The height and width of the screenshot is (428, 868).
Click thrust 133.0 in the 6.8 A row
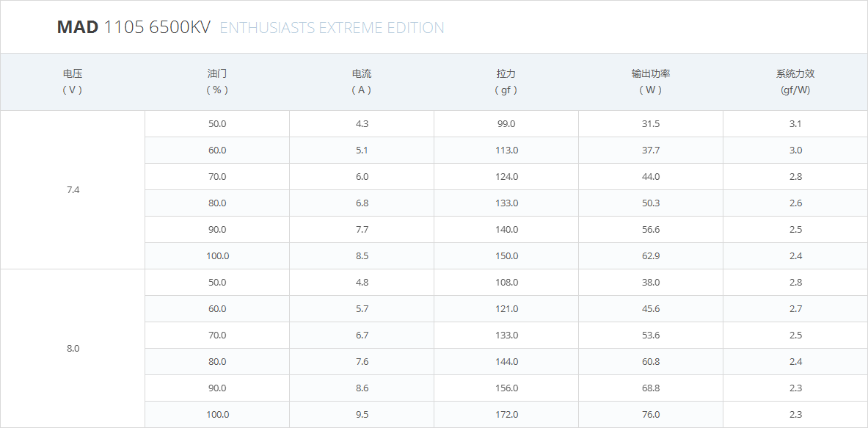(506, 203)
